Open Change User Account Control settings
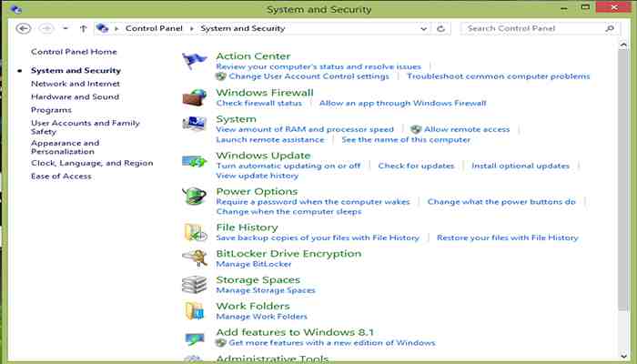Screen dimensions: 637x364 pyautogui.click(x=308, y=76)
